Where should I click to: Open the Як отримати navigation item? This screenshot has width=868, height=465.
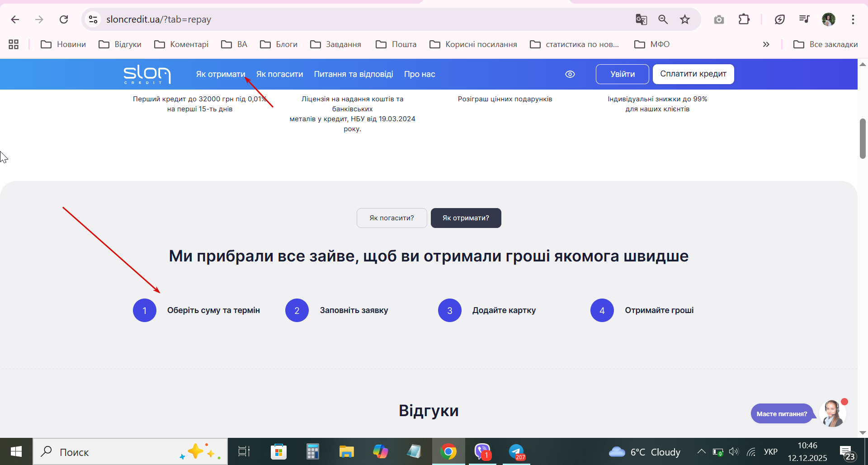tap(221, 74)
